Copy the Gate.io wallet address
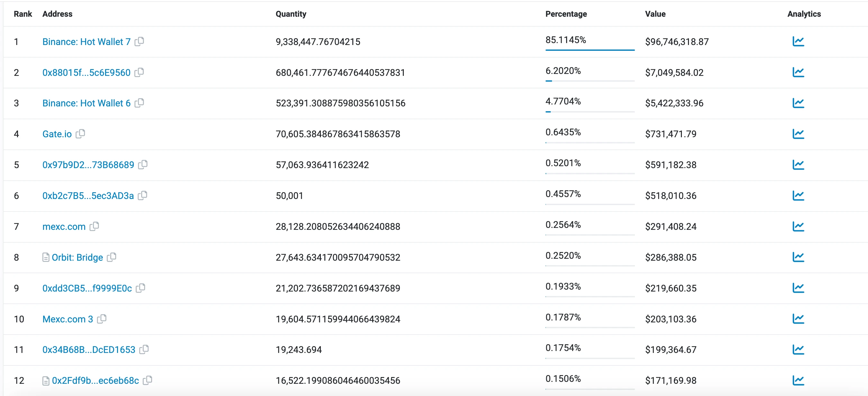 coord(80,134)
